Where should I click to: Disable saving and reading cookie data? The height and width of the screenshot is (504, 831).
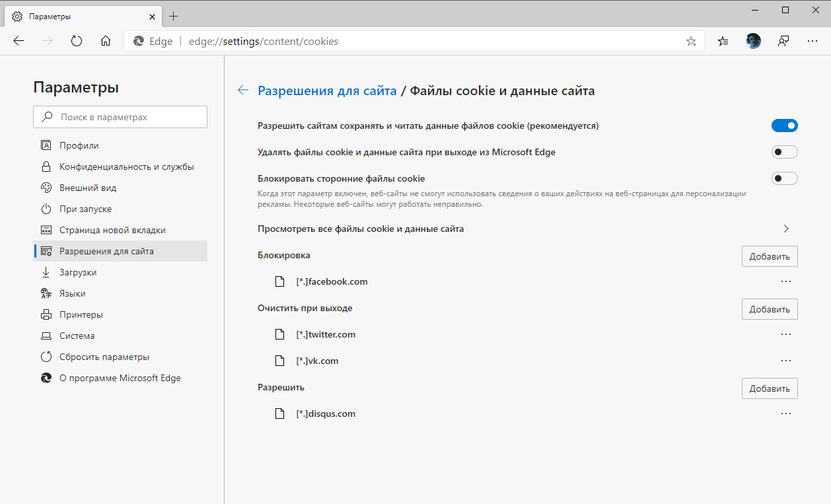784,125
